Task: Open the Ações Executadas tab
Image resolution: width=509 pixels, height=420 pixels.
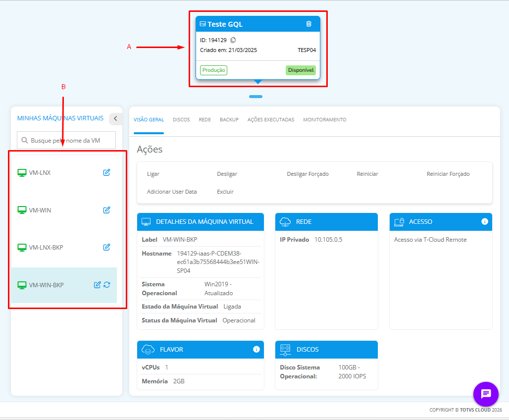Action: 271,119
